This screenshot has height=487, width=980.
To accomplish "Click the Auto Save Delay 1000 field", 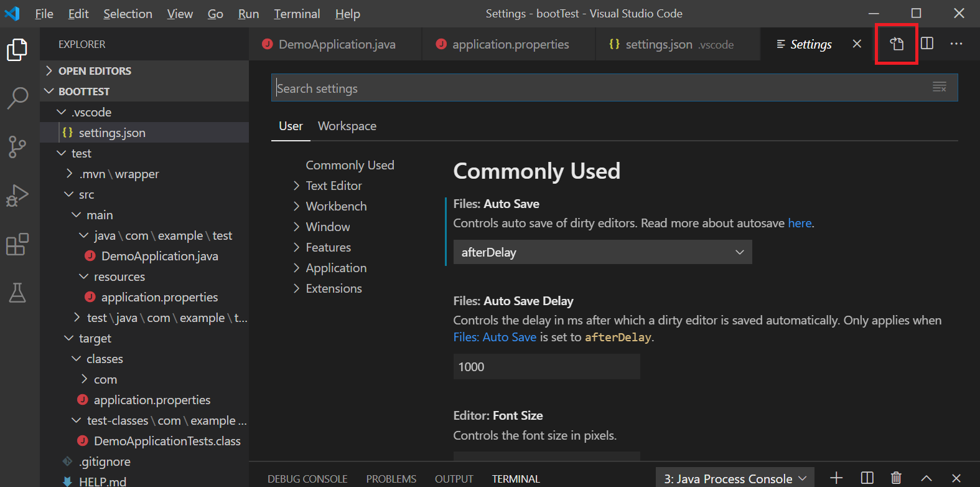I will click(546, 367).
